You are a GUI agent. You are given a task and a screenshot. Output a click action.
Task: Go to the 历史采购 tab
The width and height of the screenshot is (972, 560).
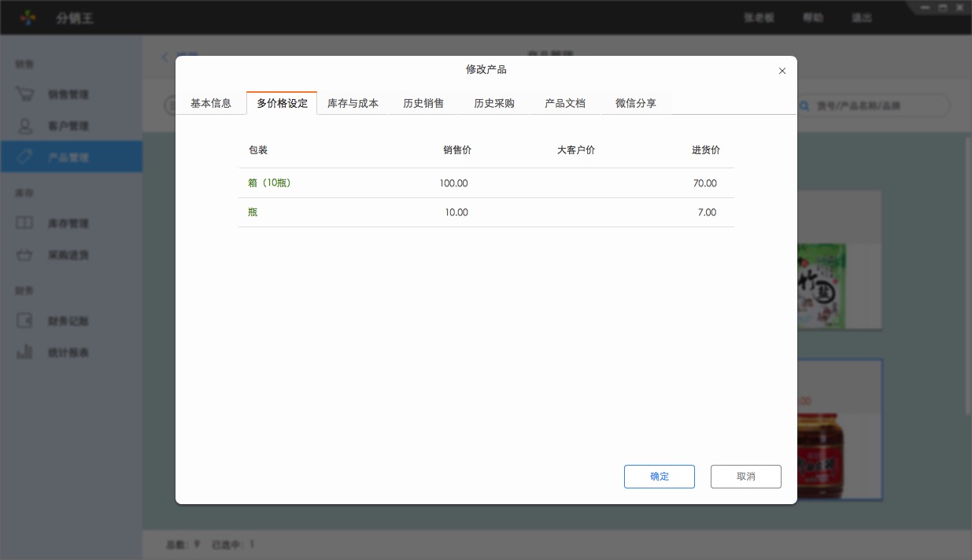click(494, 103)
